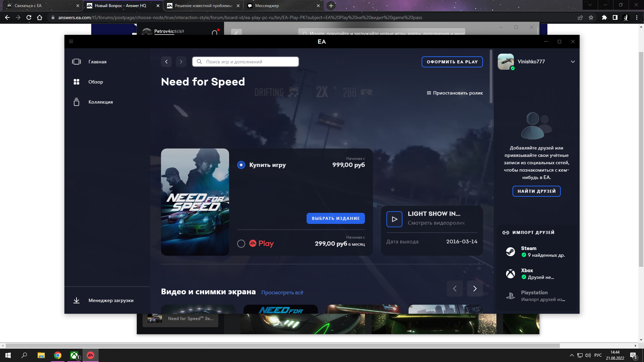Click the ИМПОРТ ДРУЗЕЙ link icon
The height and width of the screenshot is (362, 644).
click(x=506, y=233)
